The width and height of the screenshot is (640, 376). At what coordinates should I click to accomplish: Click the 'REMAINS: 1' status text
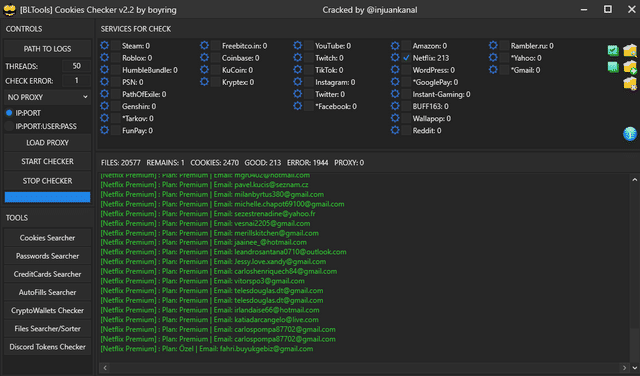165,162
